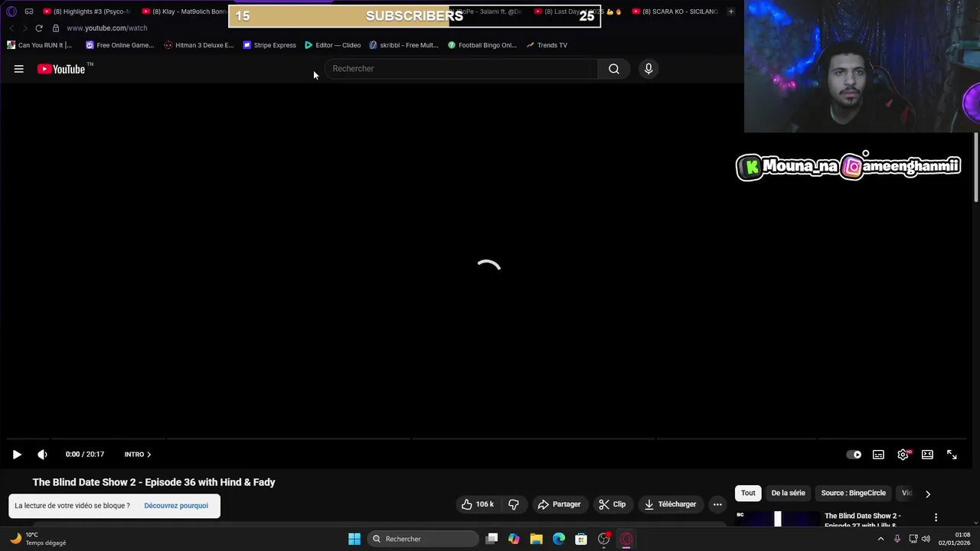Navigate back in browser
This screenshot has height=551, width=980.
pos(11,28)
